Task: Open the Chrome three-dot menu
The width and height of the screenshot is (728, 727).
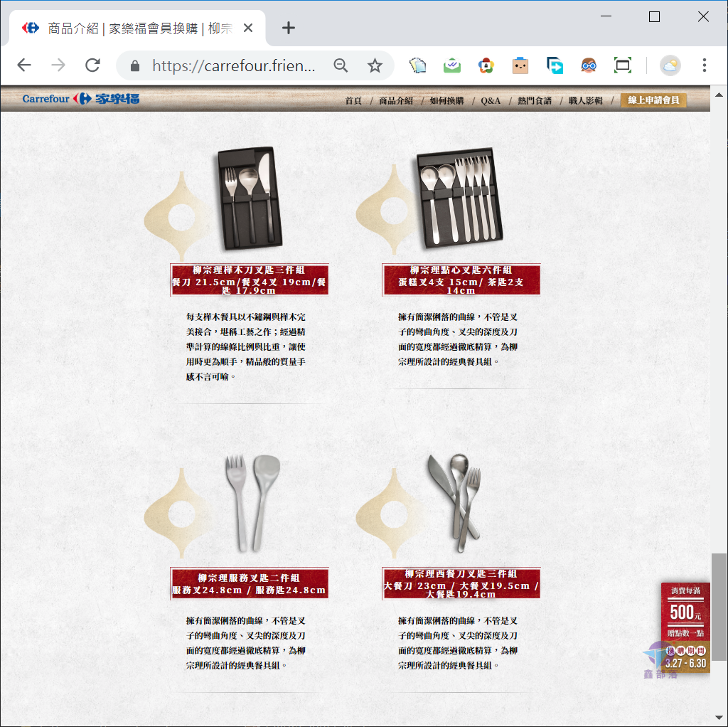Action: (x=705, y=65)
